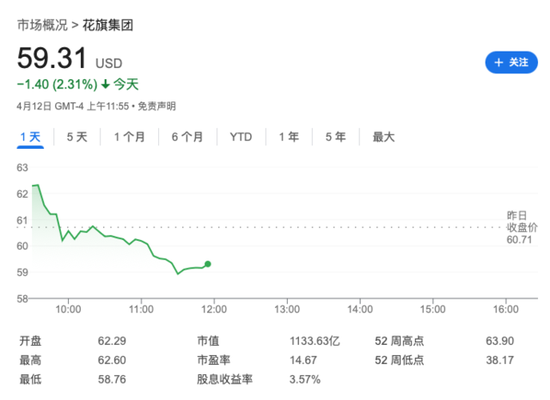Click the plus icon in 关注 button
The height and width of the screenshot is (400, 550).
(x=498, y=63)
